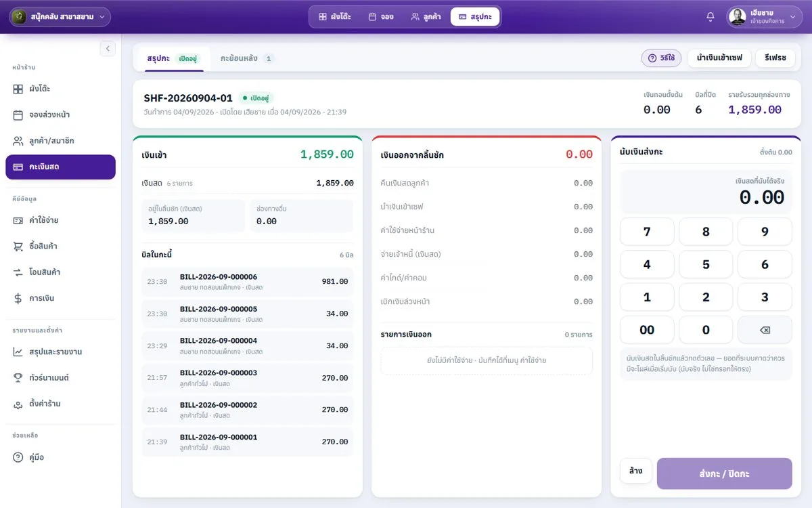Open the เฮียชาย user account menu
This screenshot has height=508, width=812.
pyautogui.click(x=765, y=17)
